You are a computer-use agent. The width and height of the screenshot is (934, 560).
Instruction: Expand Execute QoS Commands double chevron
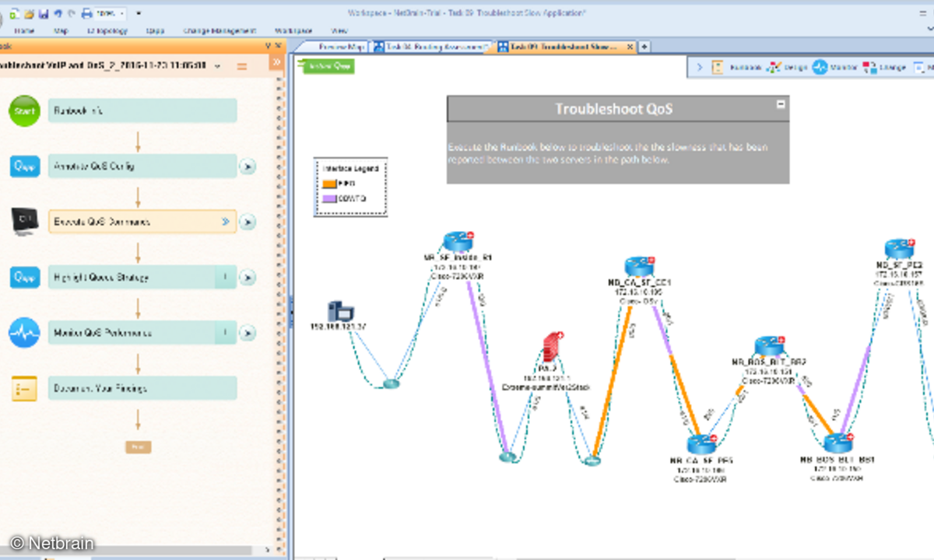[x=226, y=222]
